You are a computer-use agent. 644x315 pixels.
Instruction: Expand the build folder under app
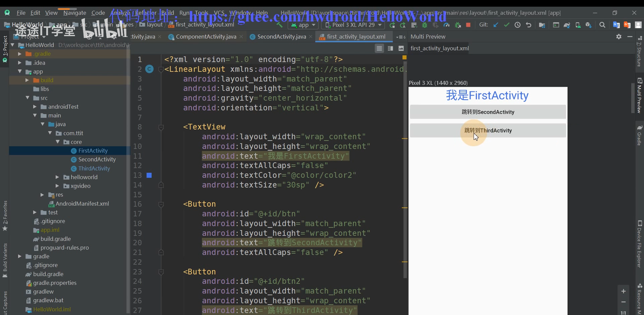27,80
